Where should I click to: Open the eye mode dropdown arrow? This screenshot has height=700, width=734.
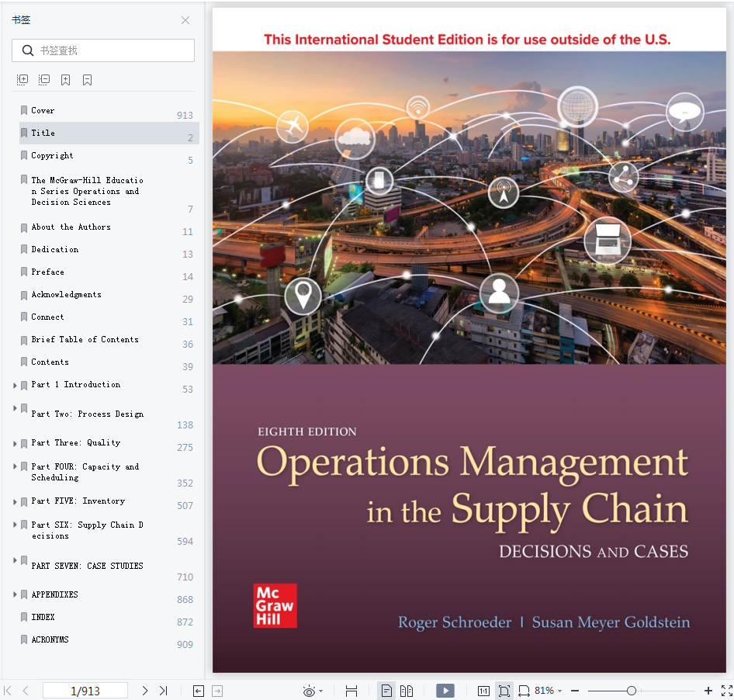pyautogui.click(x=321, y=691)
